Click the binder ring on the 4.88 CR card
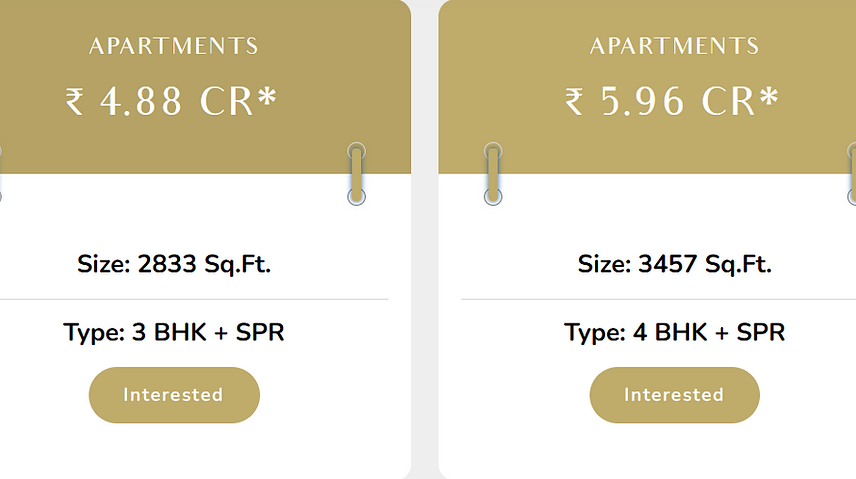 pyautogui.click(x=356, y=173)
